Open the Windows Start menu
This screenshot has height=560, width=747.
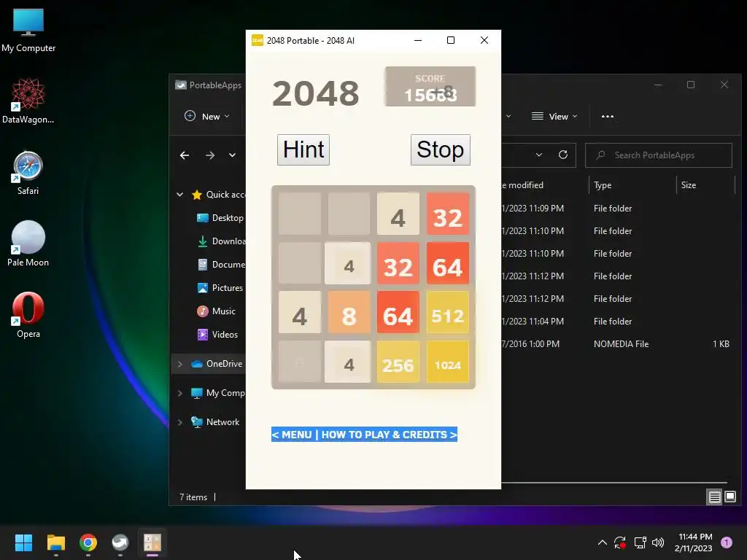(x=23, y=542)
